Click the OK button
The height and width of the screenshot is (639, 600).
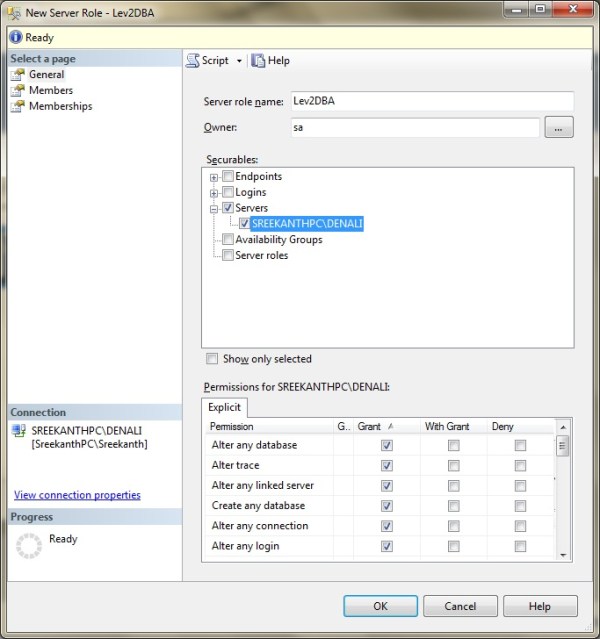coord(380,606)
